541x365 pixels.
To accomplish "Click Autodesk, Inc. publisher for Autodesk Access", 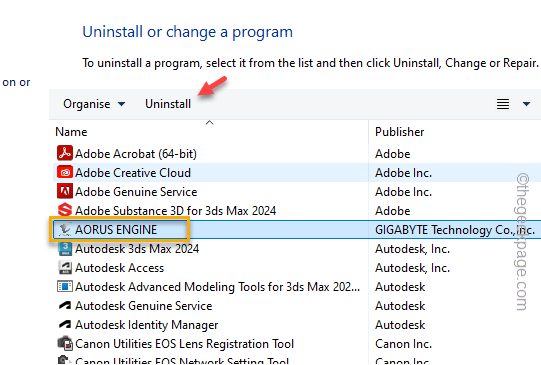I will click(412, 268).
